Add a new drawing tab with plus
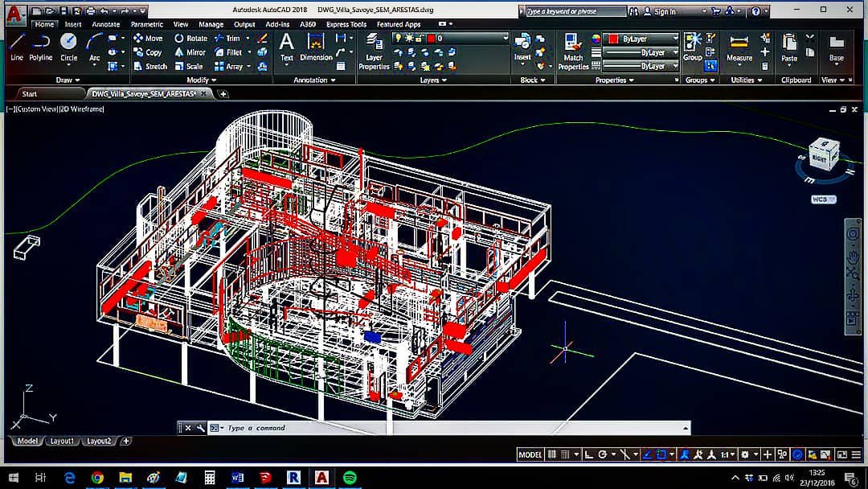 click(223, 94)
